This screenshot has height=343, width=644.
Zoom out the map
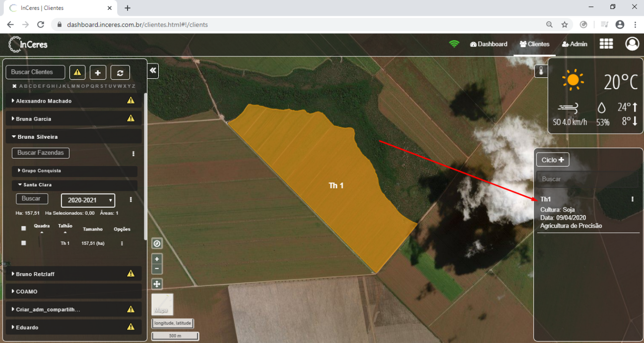157,269
